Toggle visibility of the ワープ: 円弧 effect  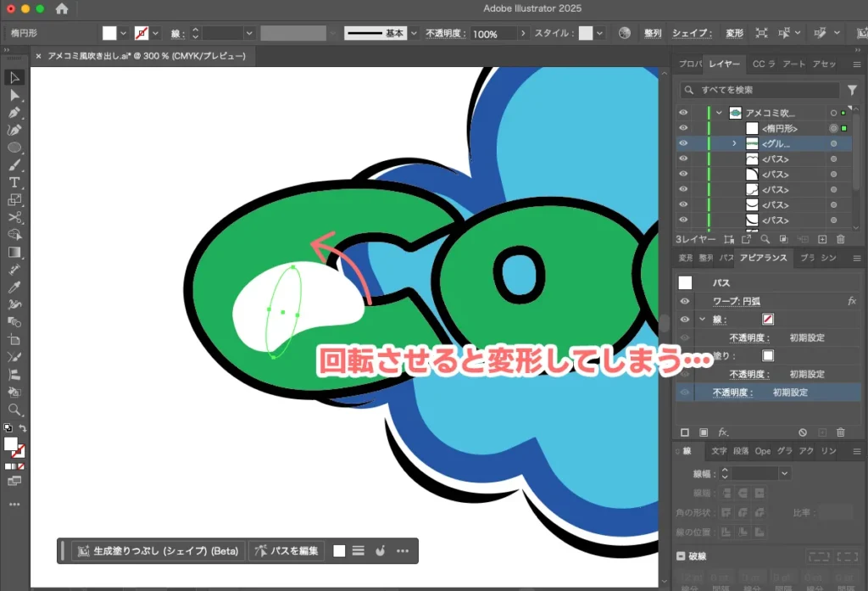pos(684,301)
